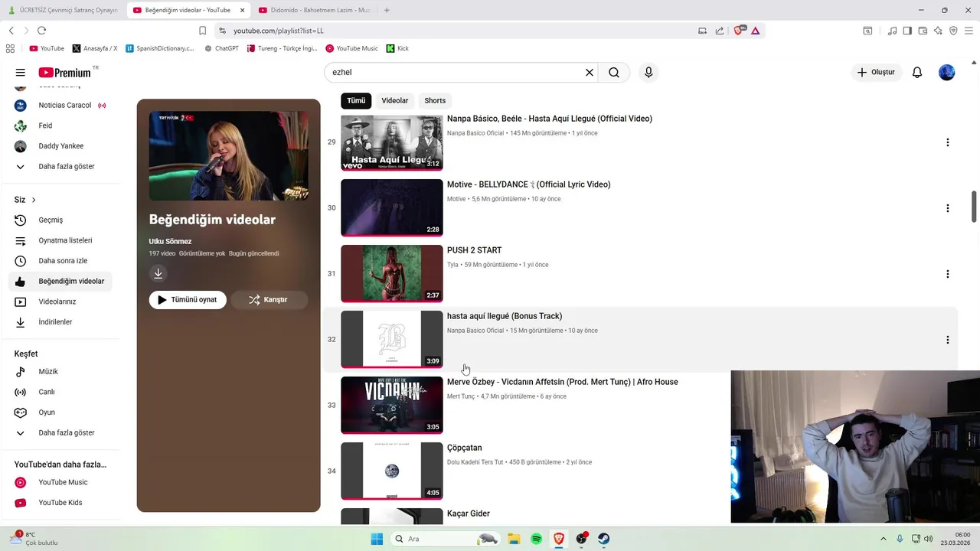Switch to ÜCRETSİZ Çevrimiçi Satranç tab
The width and height of the screenshot is (980, 551).
[x=63, y=10]
